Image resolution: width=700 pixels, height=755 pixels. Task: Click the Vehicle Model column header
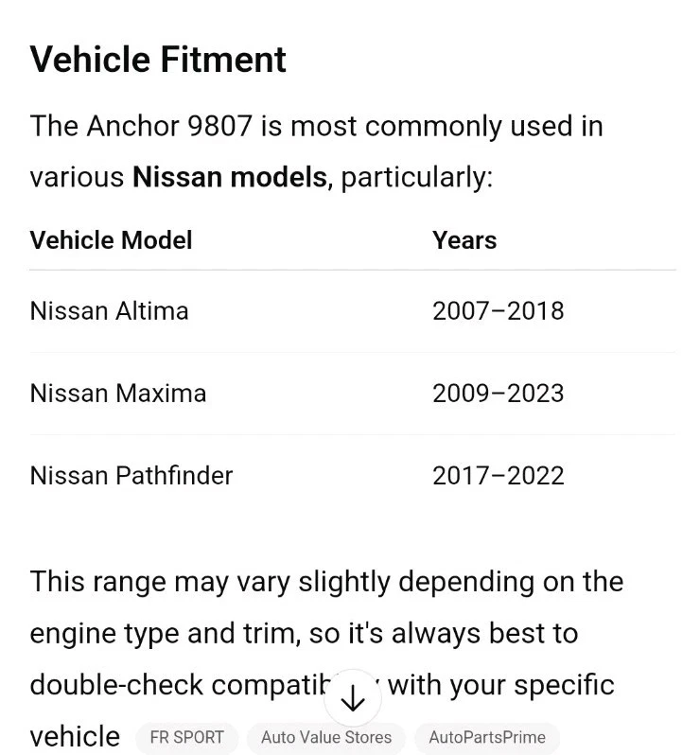coord(111,240)
